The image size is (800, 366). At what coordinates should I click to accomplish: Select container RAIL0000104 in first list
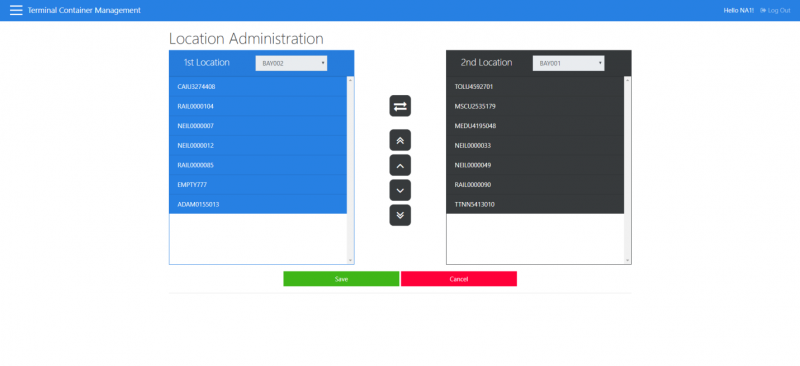tap(258, 106)
